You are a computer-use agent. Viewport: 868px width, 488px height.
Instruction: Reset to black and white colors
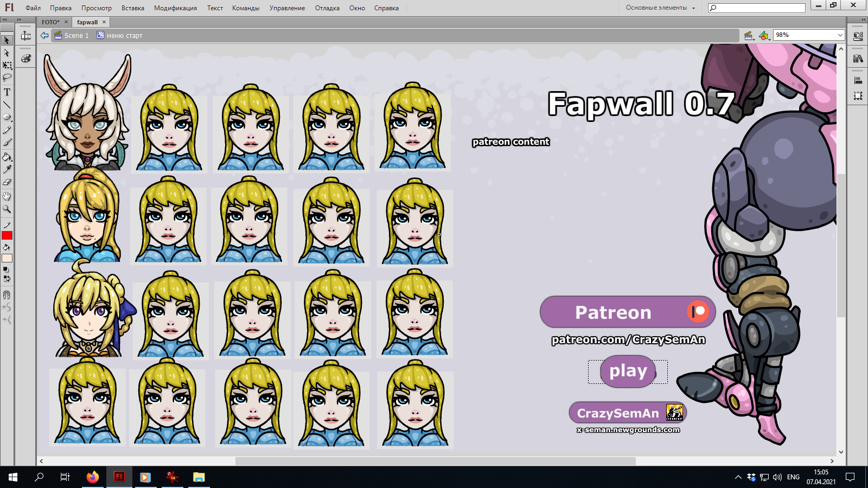point(7,269)
